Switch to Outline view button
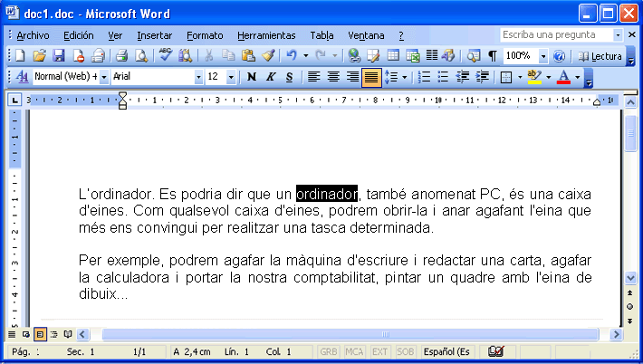 53,334
